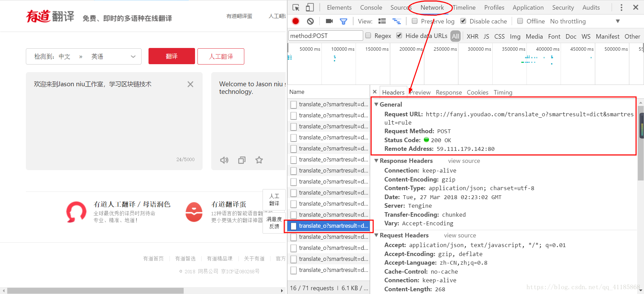Click view source next to Request Headers

(x=460, y=235)
